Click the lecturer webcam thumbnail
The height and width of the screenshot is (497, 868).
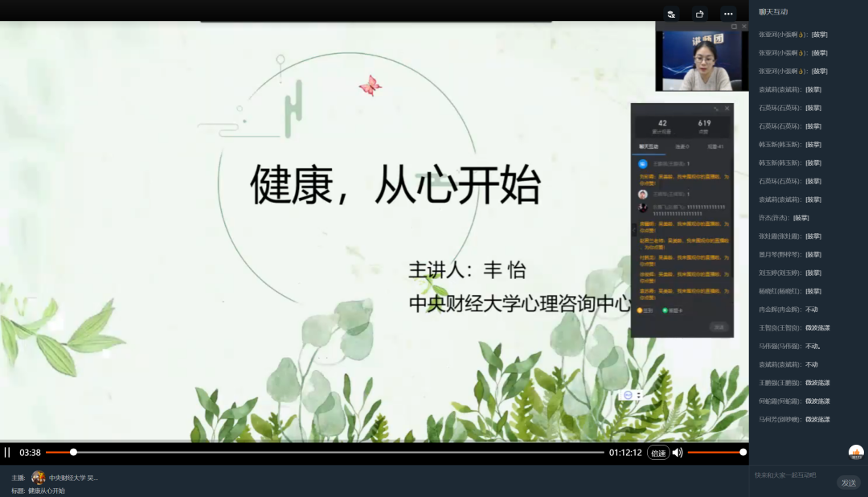[702, 61]
